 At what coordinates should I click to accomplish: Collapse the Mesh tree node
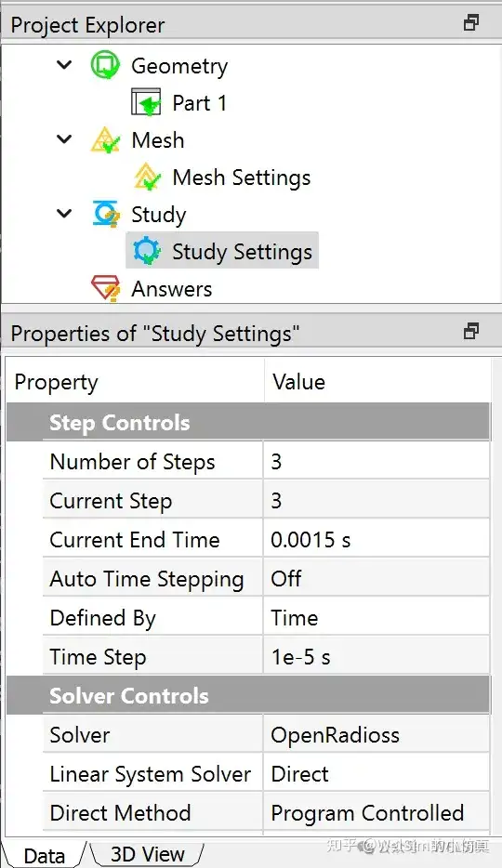[x=65, y=139]
